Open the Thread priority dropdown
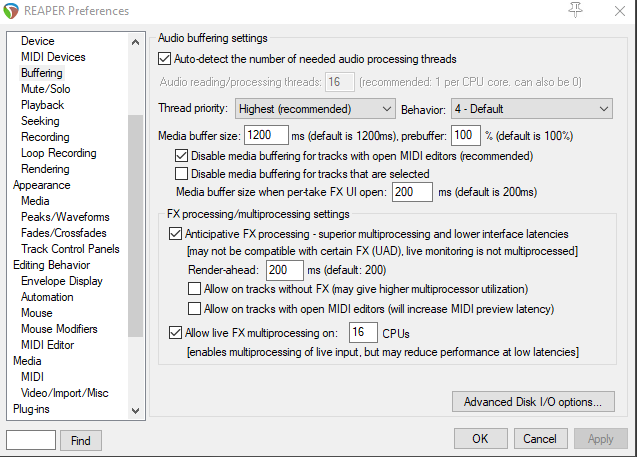The image size is (637, 457). click(x=315, y=109)
